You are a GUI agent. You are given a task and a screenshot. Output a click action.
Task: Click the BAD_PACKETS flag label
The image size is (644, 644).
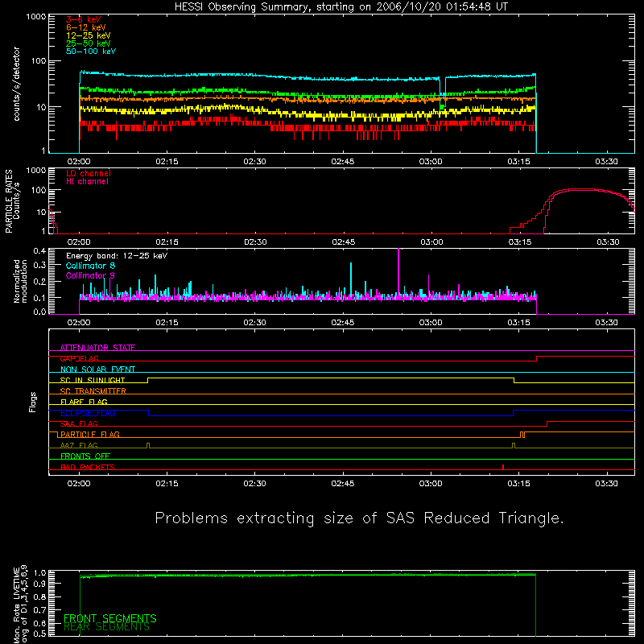88,467
